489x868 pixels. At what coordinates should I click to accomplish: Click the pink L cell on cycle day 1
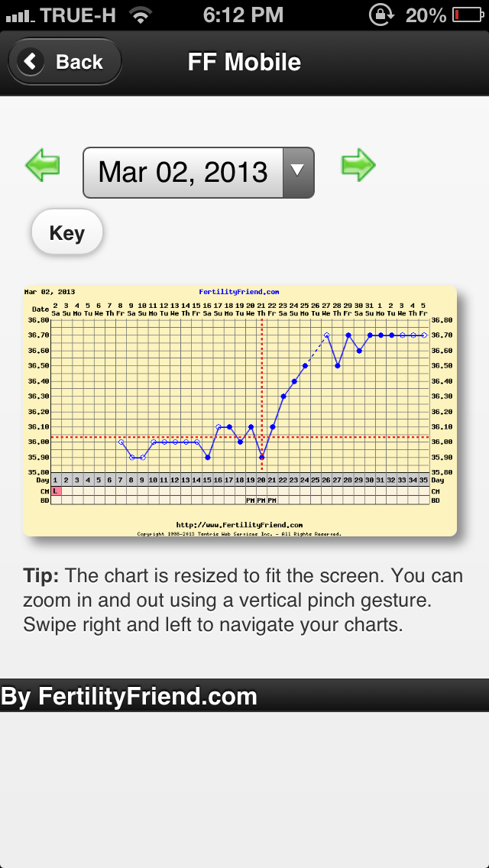point(56,490)
